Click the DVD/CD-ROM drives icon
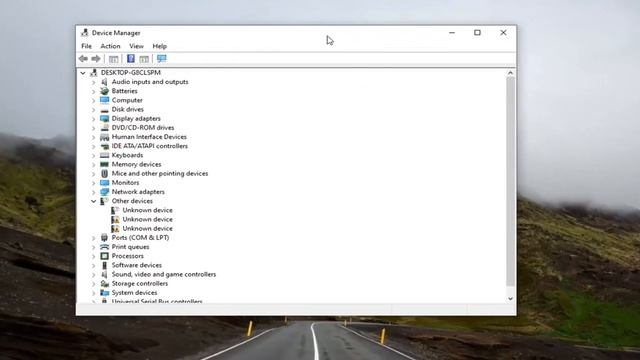This screenshot has width=640, height=360. (104, 128)
